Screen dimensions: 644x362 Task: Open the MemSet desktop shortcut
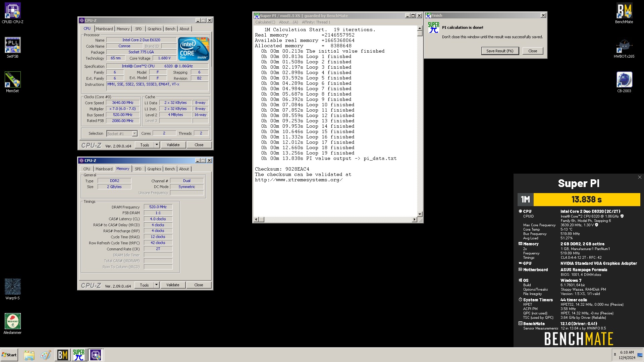coord(12,82)
